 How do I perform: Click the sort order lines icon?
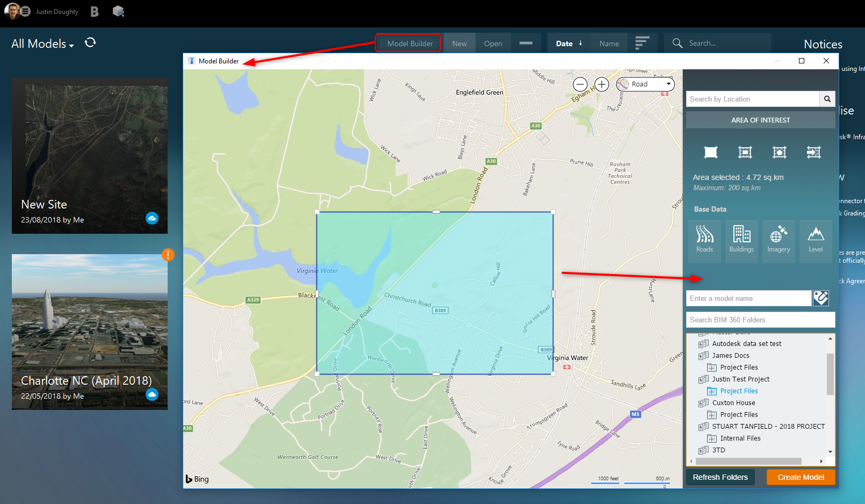(642, 43)
